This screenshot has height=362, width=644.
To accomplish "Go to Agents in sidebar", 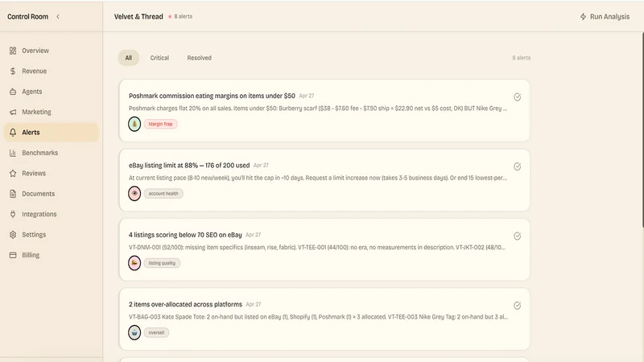I will coord(51,92).
